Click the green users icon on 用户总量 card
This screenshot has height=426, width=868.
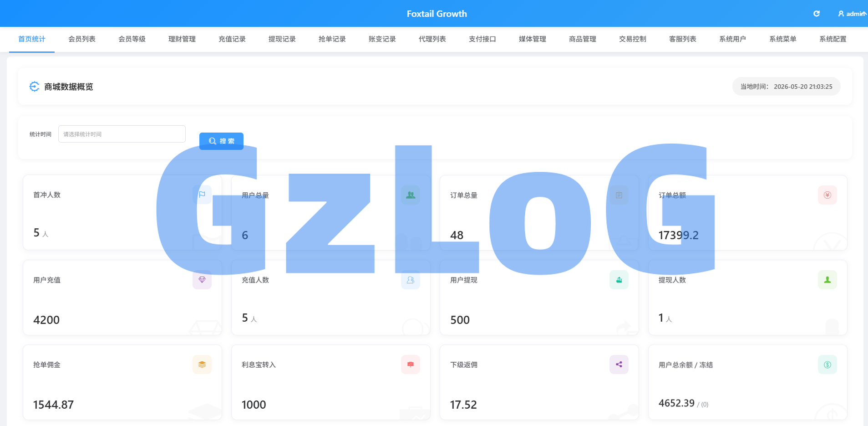point(411,195)
